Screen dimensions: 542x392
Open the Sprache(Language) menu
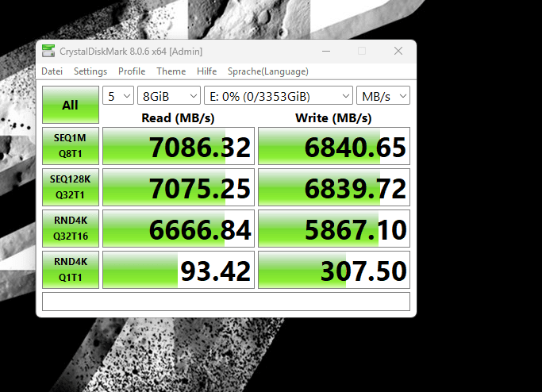tap(268, 71)
